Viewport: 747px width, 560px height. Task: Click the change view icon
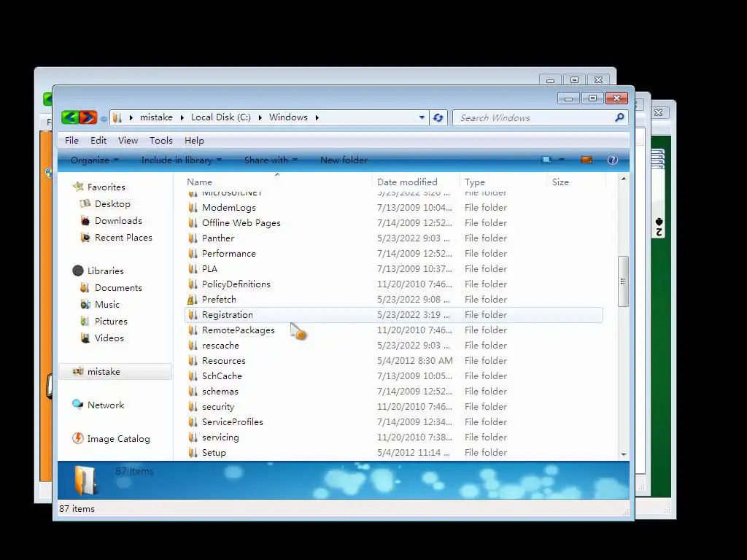coord(546,160)
